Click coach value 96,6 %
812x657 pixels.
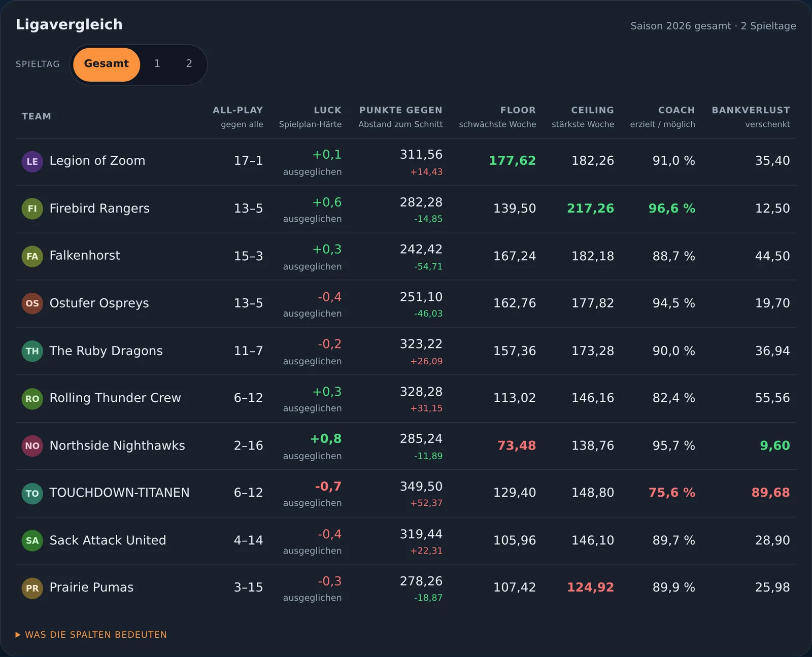[x=671, y=209]
